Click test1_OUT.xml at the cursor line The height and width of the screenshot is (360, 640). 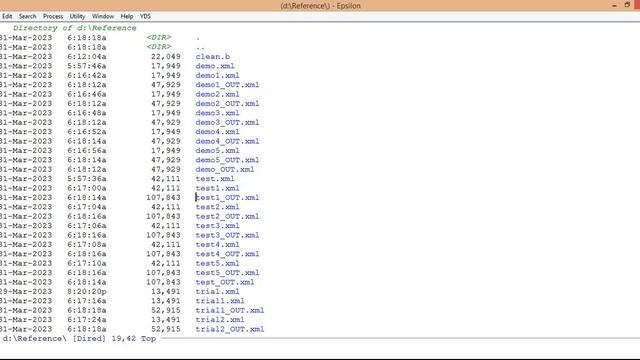[227, 198]
